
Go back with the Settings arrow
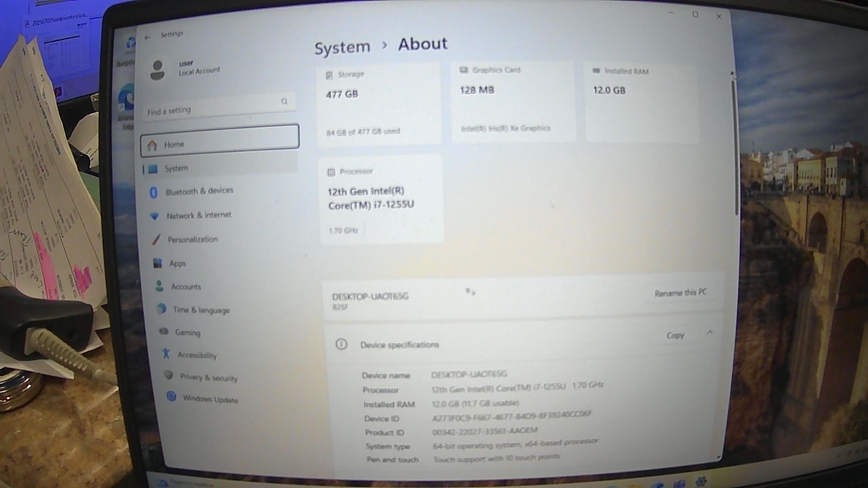tap(147, 37)
